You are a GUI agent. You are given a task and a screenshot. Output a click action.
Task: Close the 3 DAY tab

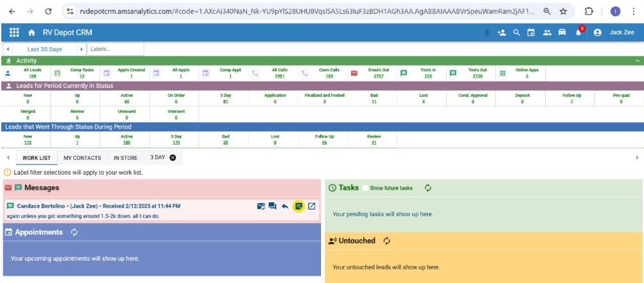point(172,157)
